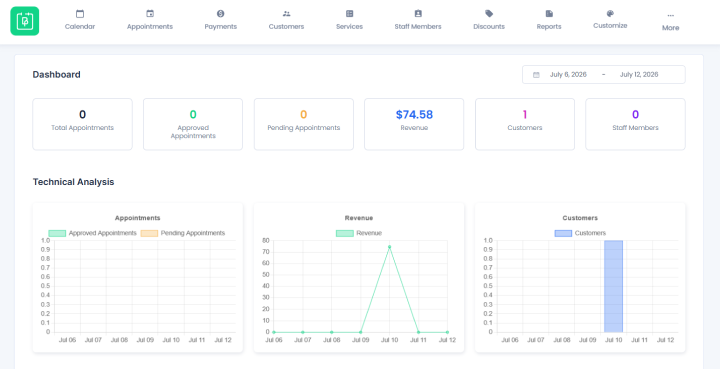
Task: Click the Services list icon
Action: pyautogui.click(x=349, y=14)
